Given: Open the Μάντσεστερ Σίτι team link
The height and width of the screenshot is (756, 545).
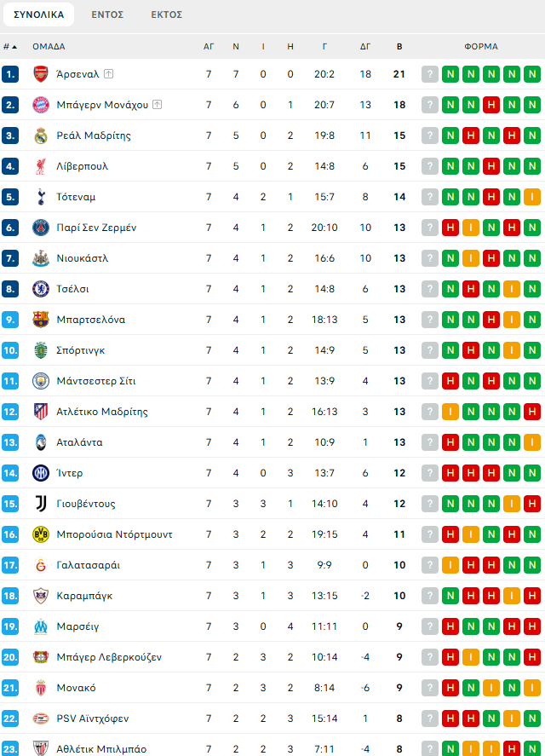Looking at the screenshot, I should (95, 381).
